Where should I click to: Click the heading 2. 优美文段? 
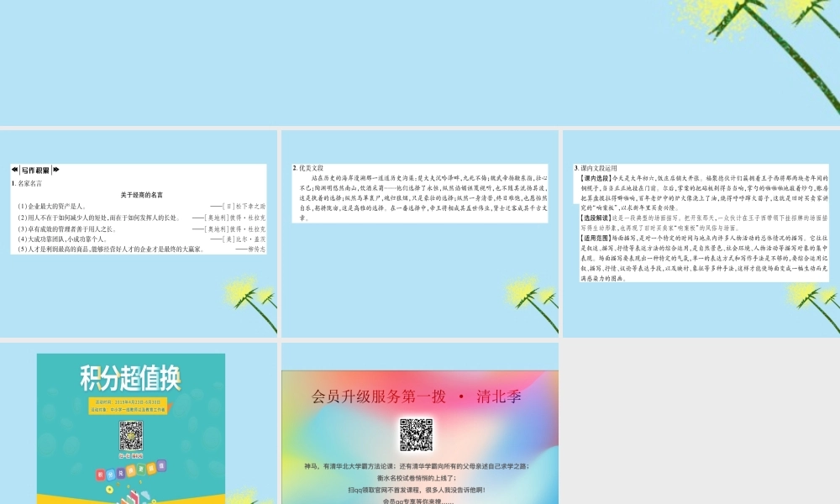tap(308, 168)
